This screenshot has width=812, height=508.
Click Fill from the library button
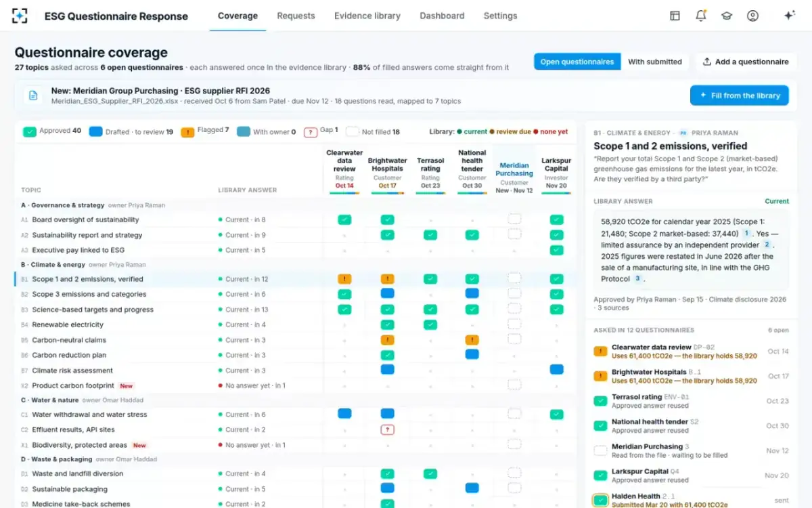[740, 96]
